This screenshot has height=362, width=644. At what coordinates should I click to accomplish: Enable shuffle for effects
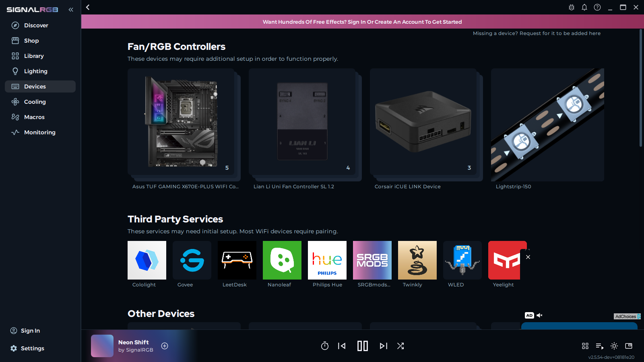pyautogui.click(x=400, y=346)
